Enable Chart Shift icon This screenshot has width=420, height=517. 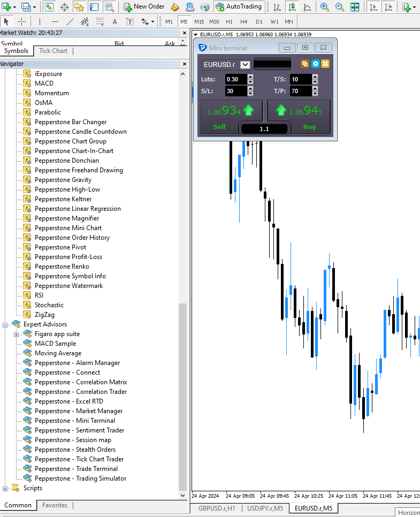(388, 6)
